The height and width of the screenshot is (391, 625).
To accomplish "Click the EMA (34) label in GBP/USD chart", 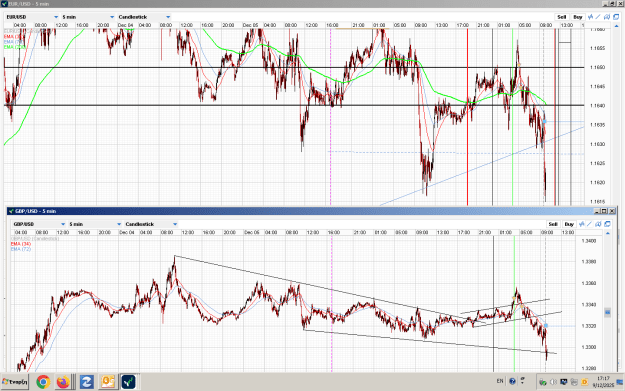I will point(21,244).
